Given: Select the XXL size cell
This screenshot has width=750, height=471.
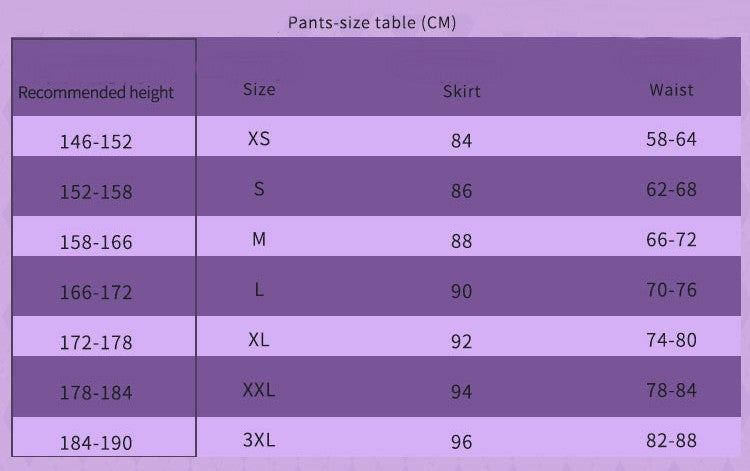Looking at the screenshot, I should 258,390.
